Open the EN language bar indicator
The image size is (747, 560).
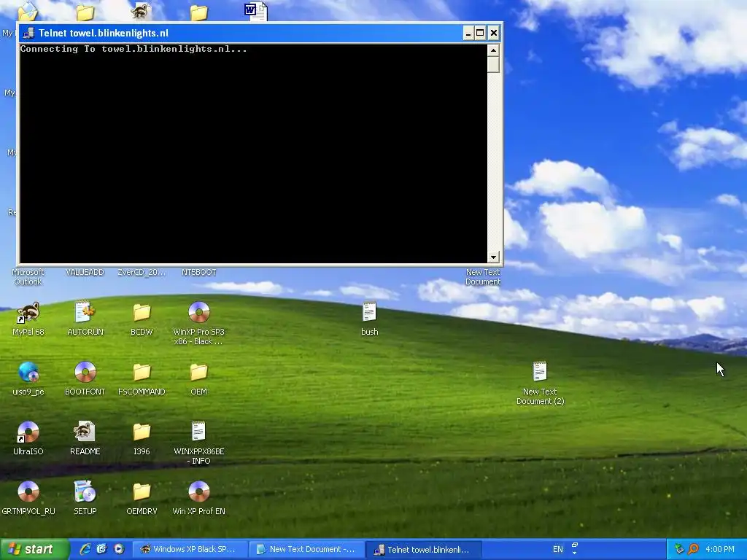pyautogui.click(x=558, y=549)
